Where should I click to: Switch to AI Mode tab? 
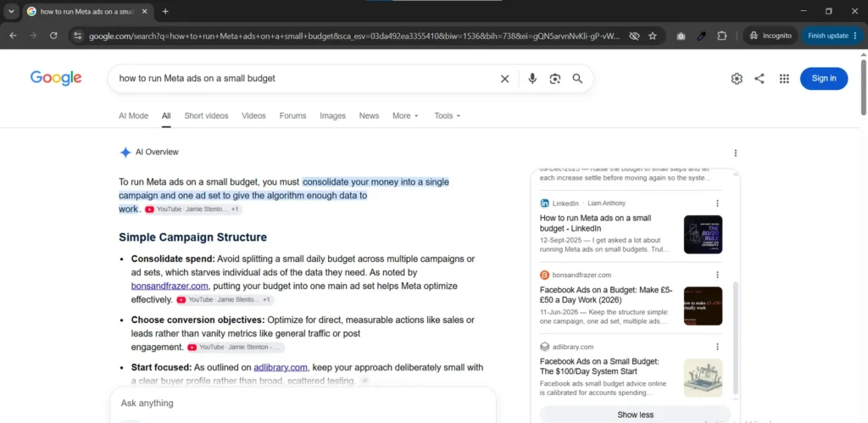point(133,116)
